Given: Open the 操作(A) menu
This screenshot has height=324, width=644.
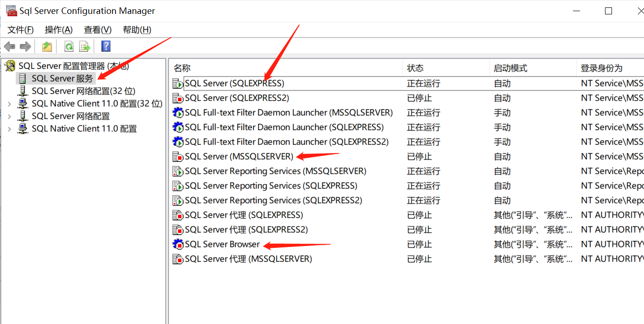Looking at the screenshot, I should point(59,30).
